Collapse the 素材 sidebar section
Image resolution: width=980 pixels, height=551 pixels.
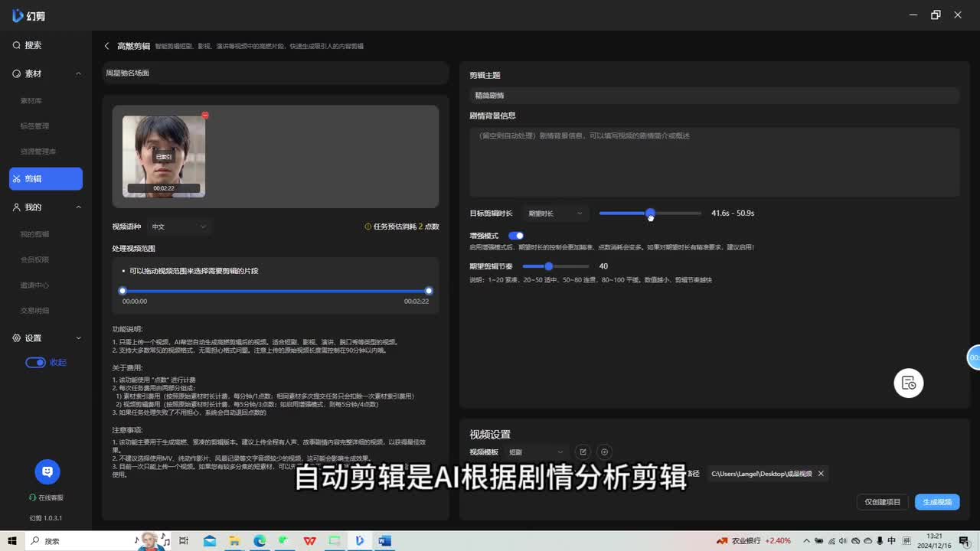78,73
